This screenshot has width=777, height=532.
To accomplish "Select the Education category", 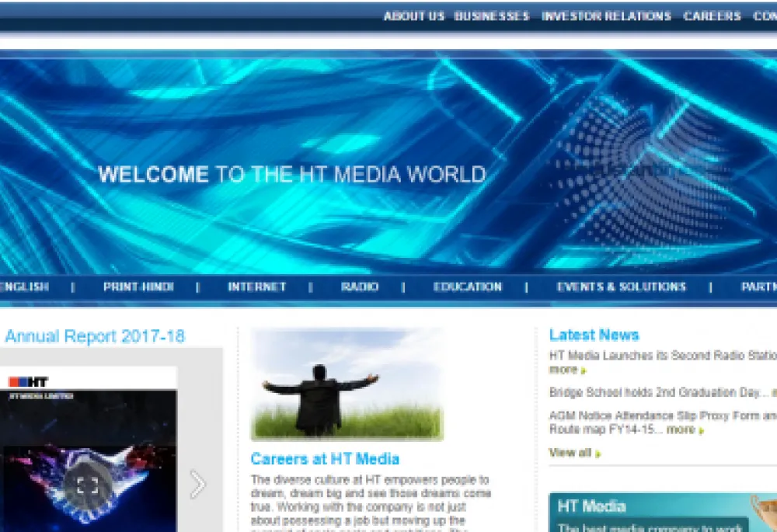I will [467, 287].
